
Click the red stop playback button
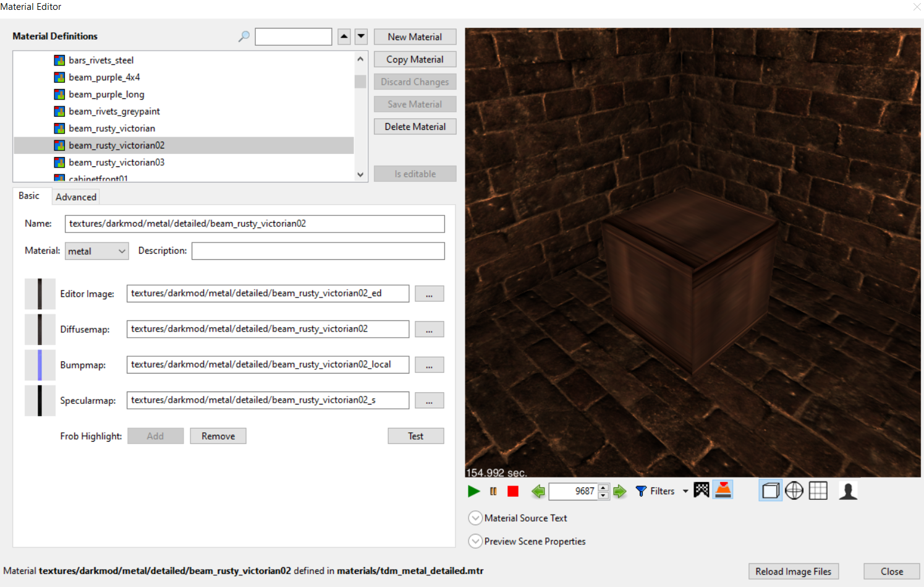pos(512,491)
